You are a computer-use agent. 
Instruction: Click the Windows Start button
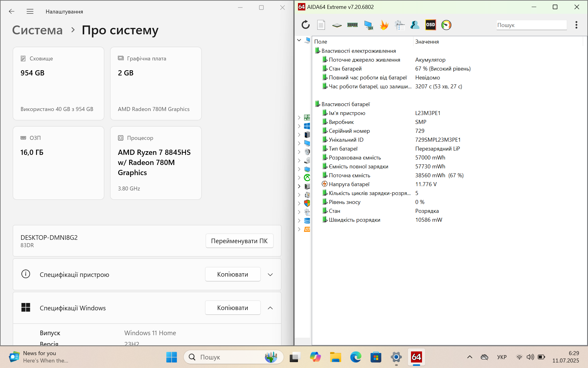click(x=171, y=357)
